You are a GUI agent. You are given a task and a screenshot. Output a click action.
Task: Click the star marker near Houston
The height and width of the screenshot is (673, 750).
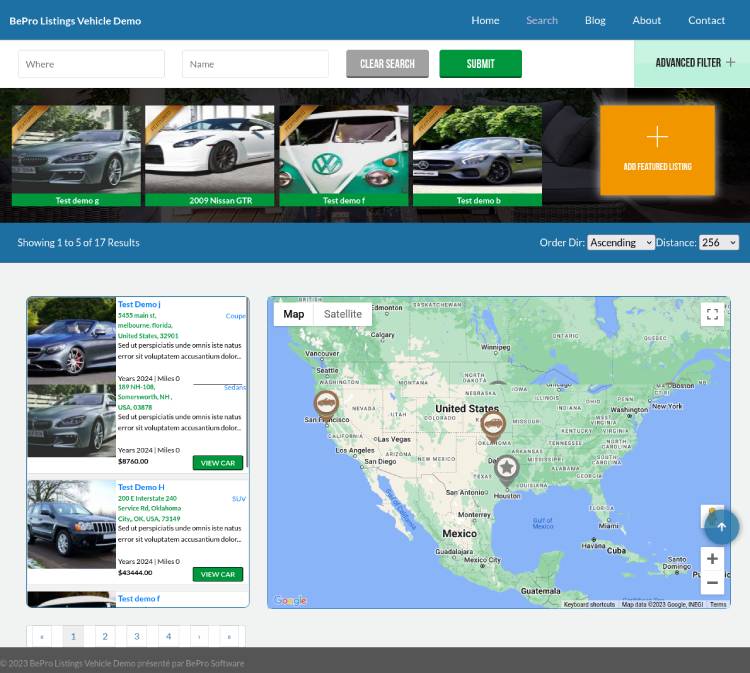(507, 470)
